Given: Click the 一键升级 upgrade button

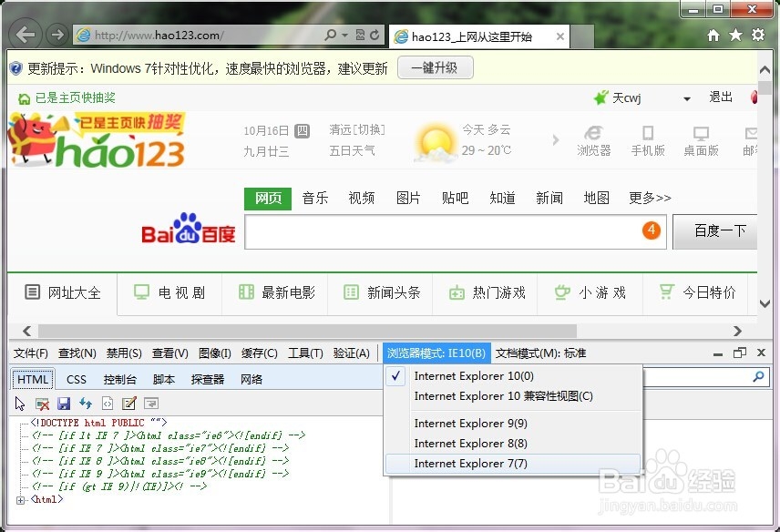Looking at the screenshot, I should (436, 67).
